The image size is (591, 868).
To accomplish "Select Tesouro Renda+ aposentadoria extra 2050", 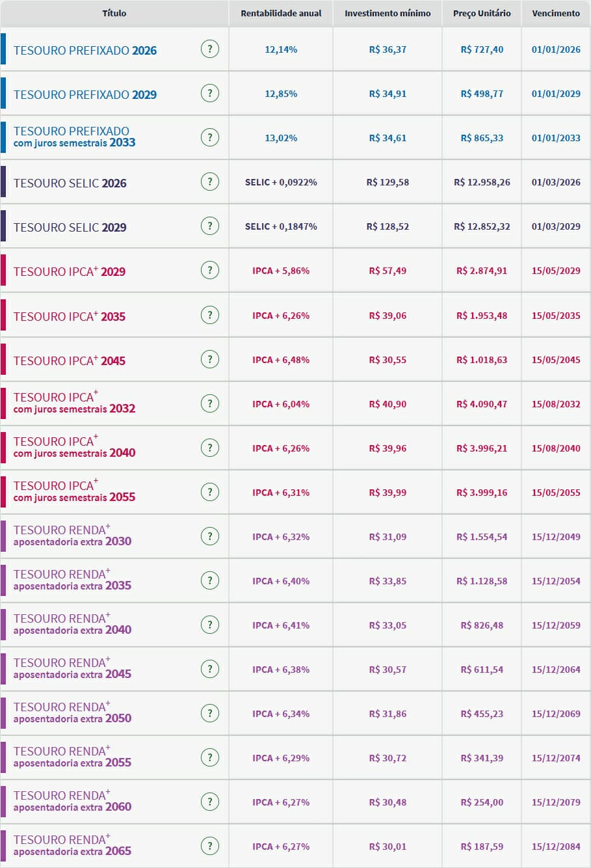I will (73, 712).
